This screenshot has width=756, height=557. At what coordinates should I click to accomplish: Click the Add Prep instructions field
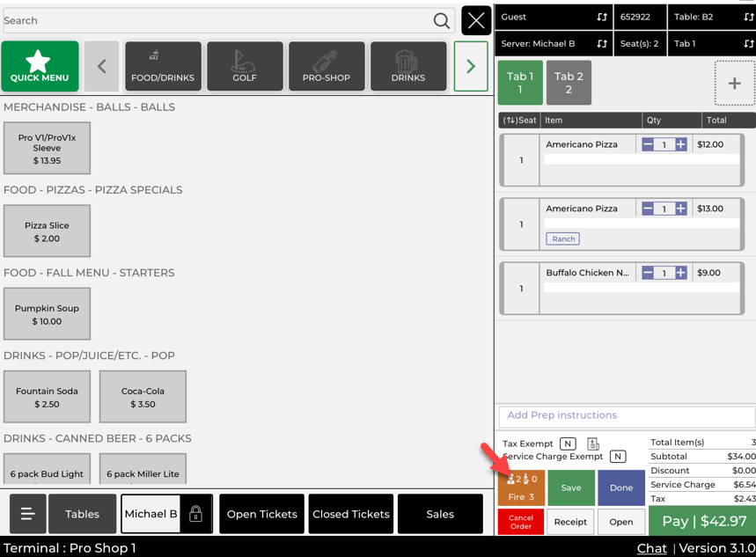point(626,415)
